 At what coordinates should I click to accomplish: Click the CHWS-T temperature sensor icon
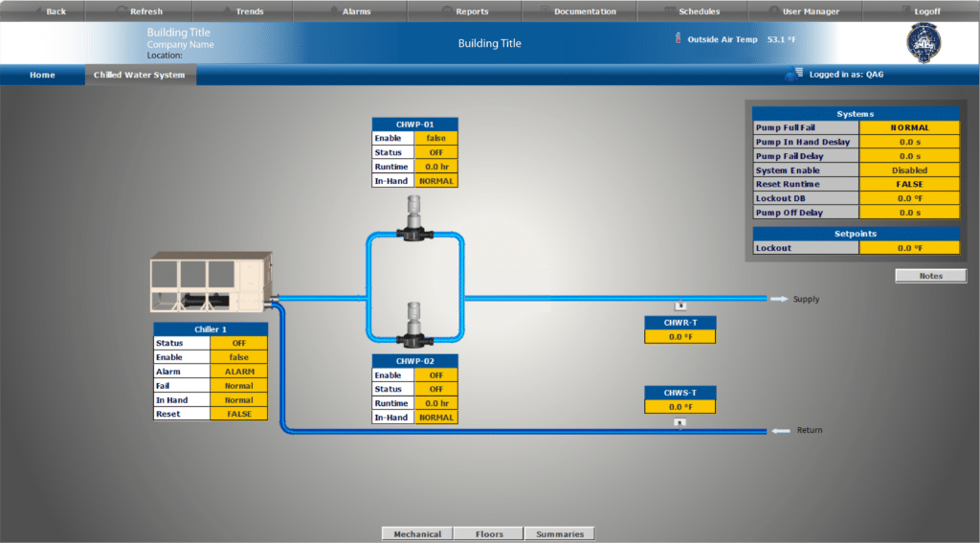click(x=680, y=423)
